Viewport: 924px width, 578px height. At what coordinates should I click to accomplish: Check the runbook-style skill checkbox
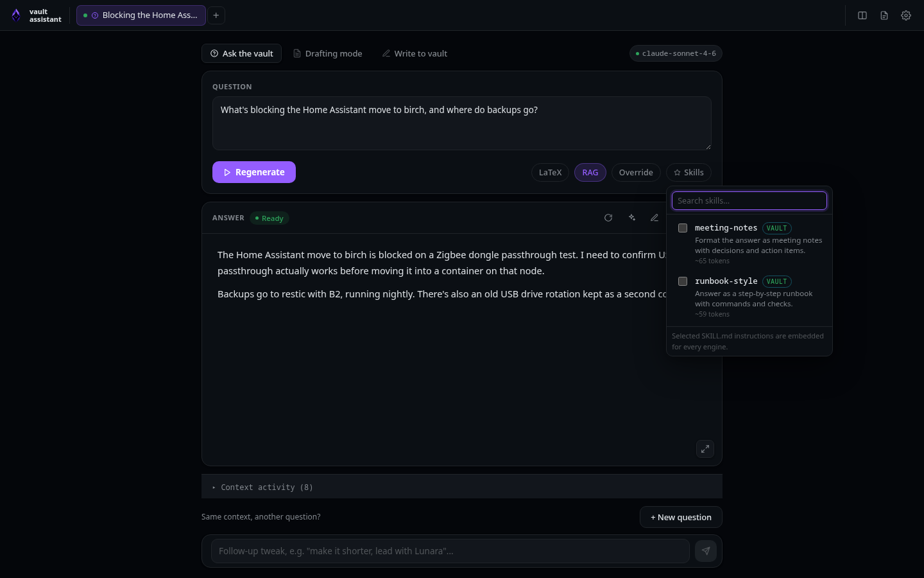(x=683, y=281)
